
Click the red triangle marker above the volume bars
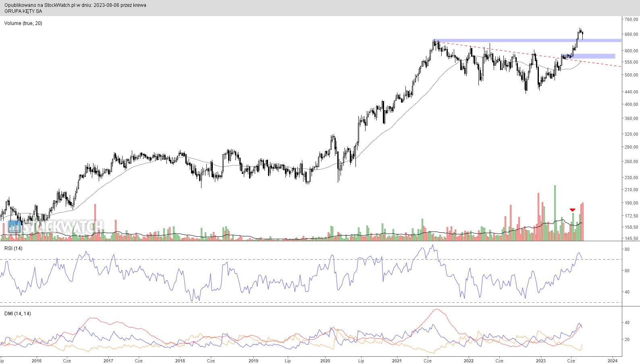click(x=572, y=210)
